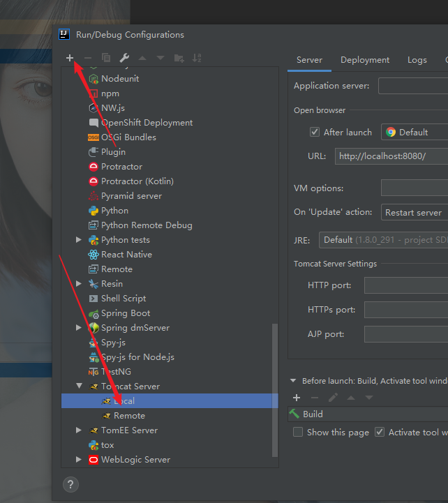The image size is (448, 503).
Task: Toggle the After launch checkbox
Action: pos(315,132)
